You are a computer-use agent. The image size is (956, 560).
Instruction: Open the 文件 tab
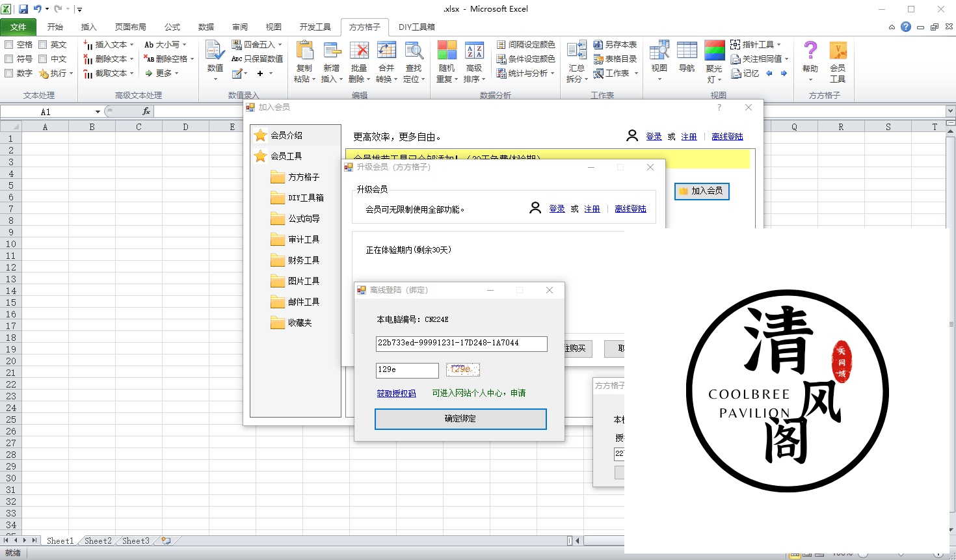pyautogui.click(x=18, y=27)
